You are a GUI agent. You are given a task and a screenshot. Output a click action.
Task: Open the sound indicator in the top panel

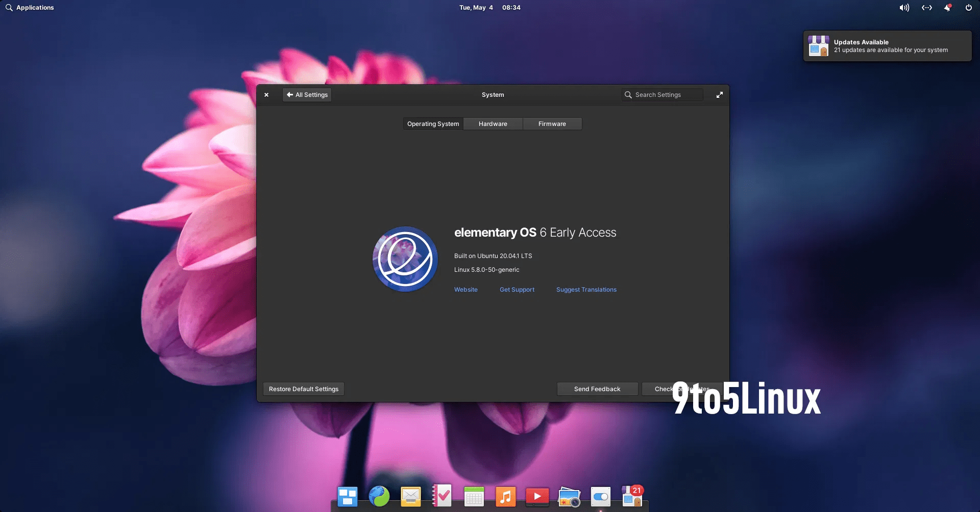[904, 8]
